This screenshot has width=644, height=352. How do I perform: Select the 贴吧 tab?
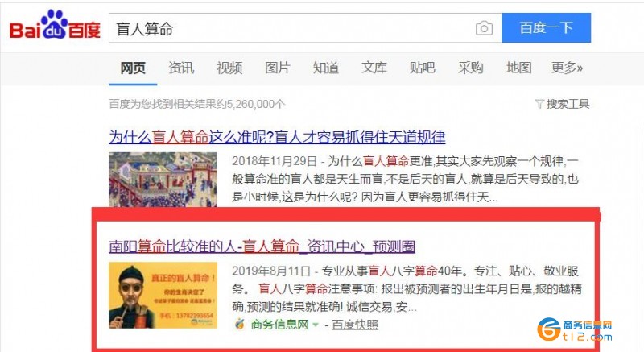tap(422, 68)
